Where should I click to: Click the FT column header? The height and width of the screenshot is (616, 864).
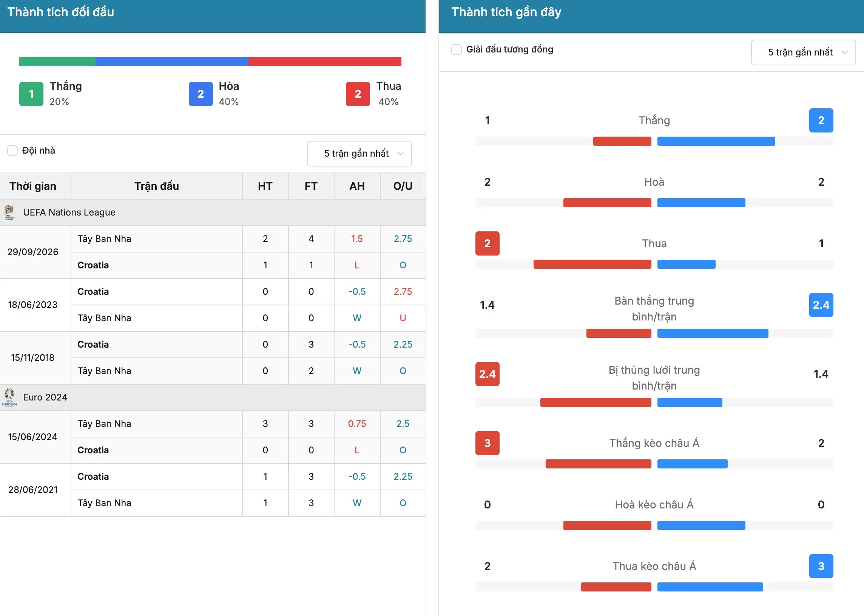311,186
